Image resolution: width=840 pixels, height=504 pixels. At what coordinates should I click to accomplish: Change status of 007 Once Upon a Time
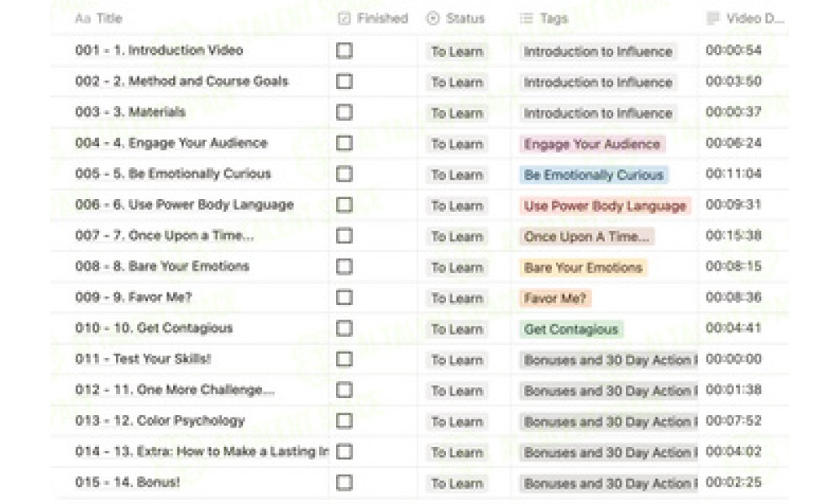point(457,236)
